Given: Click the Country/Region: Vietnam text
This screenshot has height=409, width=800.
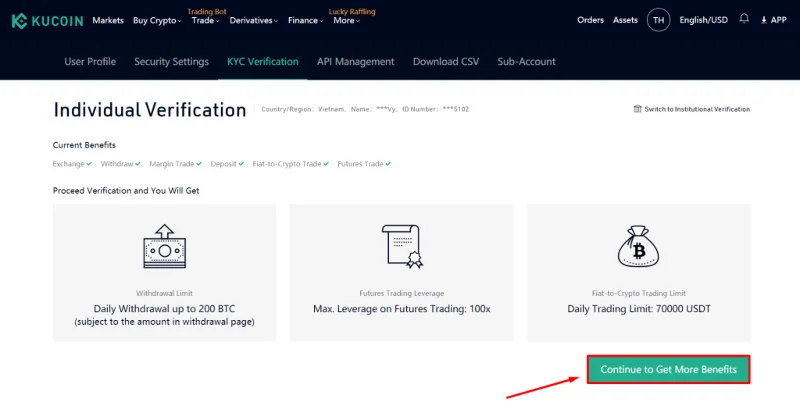Looking at the screenshot, I should (x=303, y=109).
